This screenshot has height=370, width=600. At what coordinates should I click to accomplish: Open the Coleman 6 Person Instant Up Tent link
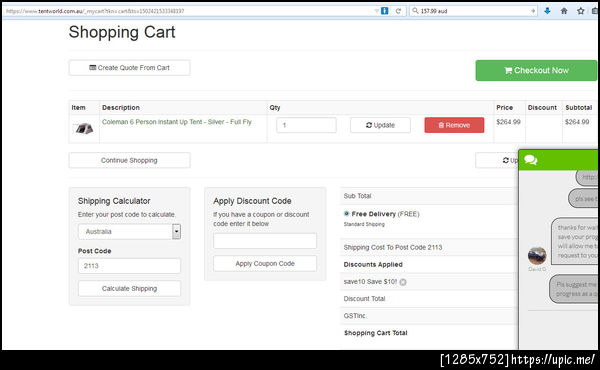[x=177, y=122]
